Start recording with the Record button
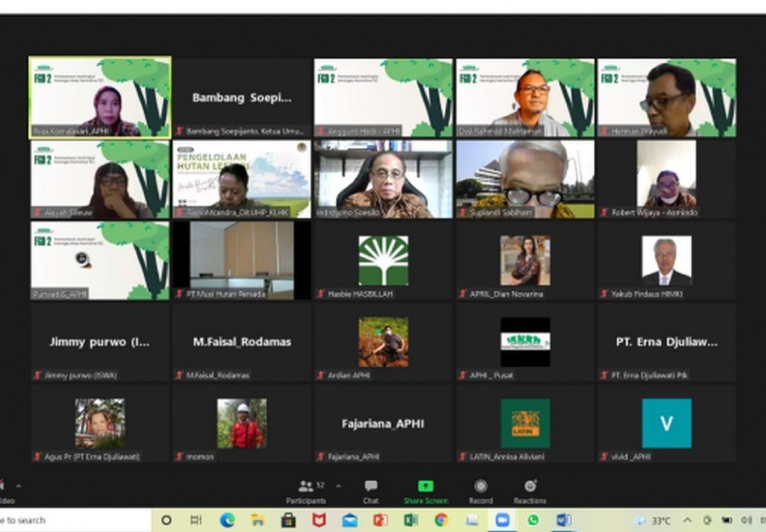766x532 pixels. click(481, 491)
